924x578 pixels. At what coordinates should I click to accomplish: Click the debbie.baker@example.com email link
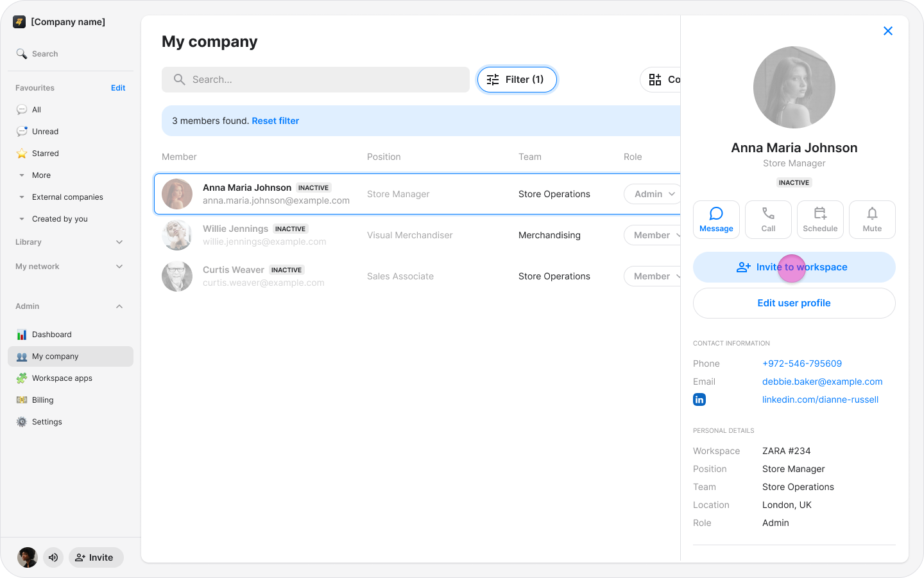823,381
